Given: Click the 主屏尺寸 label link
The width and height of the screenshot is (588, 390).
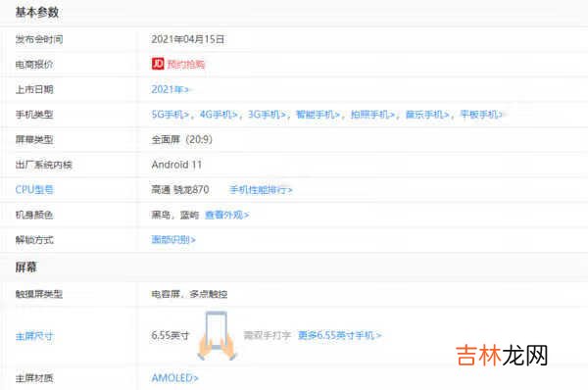Looking at the screenshot, I should [x=34, y=336].
